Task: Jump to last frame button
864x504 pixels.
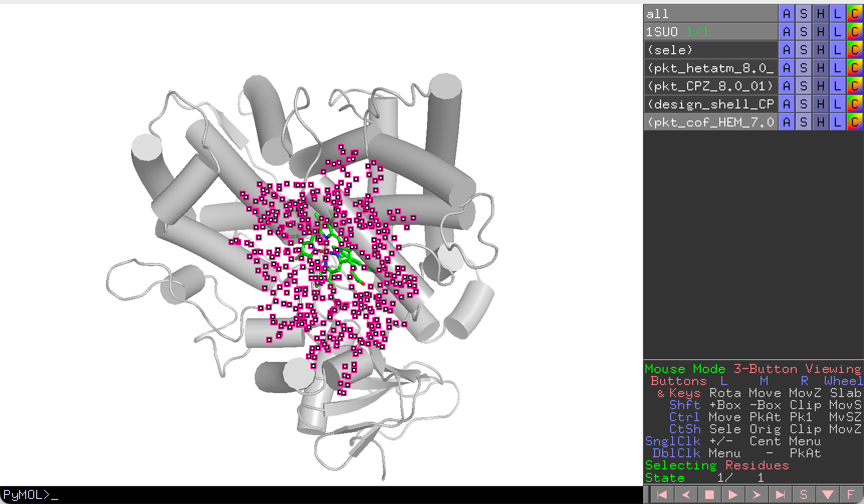Action: pos(780,494)
